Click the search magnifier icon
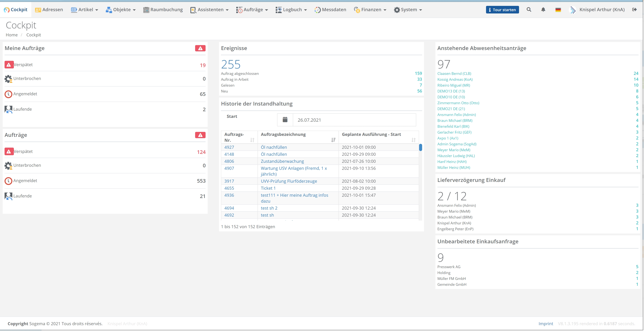The height and width of the screenshot is (332, 644). click(x=529, y=9)
